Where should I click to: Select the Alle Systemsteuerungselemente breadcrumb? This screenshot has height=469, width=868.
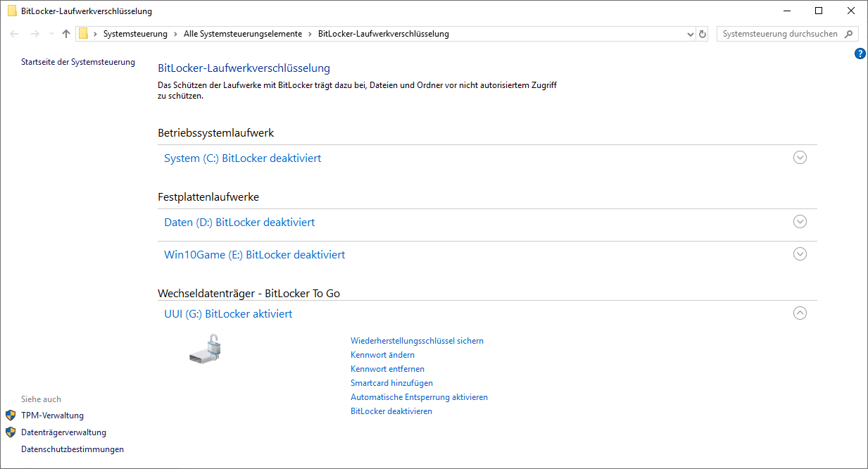coord(243,34)
